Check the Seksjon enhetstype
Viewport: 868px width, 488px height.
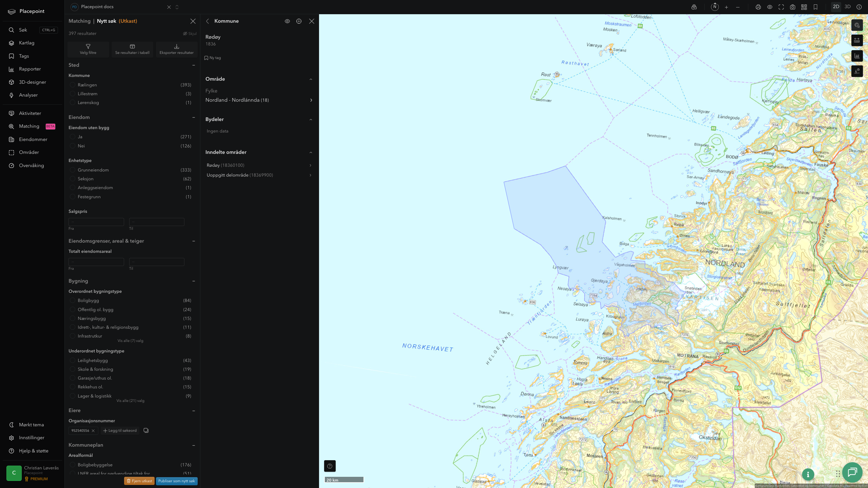click(73, 179)
